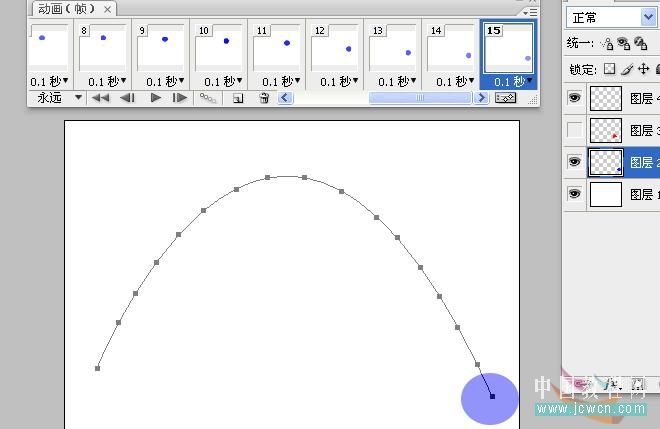Select animation frame 11 thumbnail

[277, 48]
